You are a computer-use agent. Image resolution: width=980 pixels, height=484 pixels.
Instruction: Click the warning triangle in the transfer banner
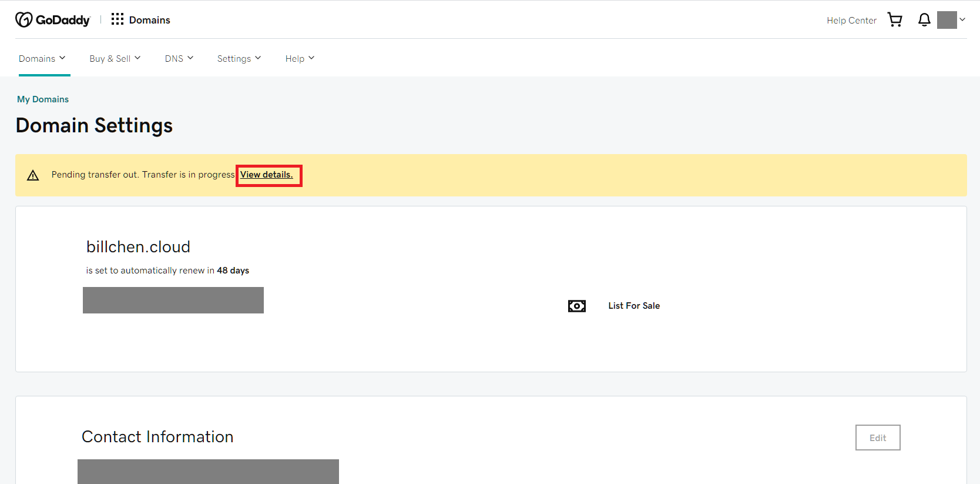pyautogui.click(x=33, y=175)
